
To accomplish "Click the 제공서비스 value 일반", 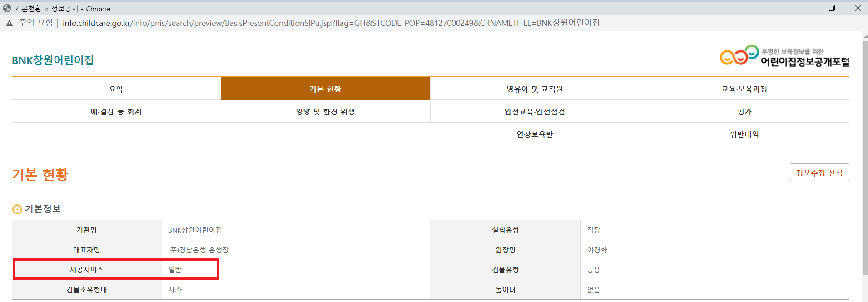I will click(x=175, y=270).
